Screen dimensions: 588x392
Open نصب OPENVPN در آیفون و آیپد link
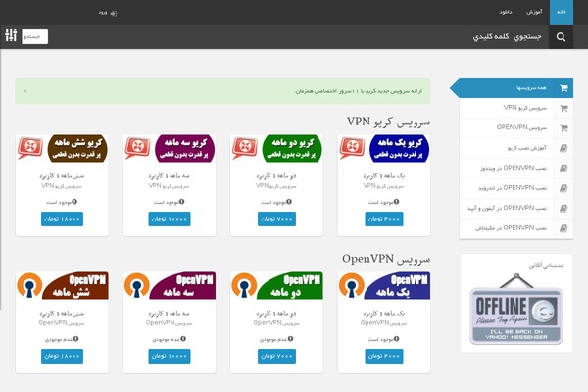(516, 208)
